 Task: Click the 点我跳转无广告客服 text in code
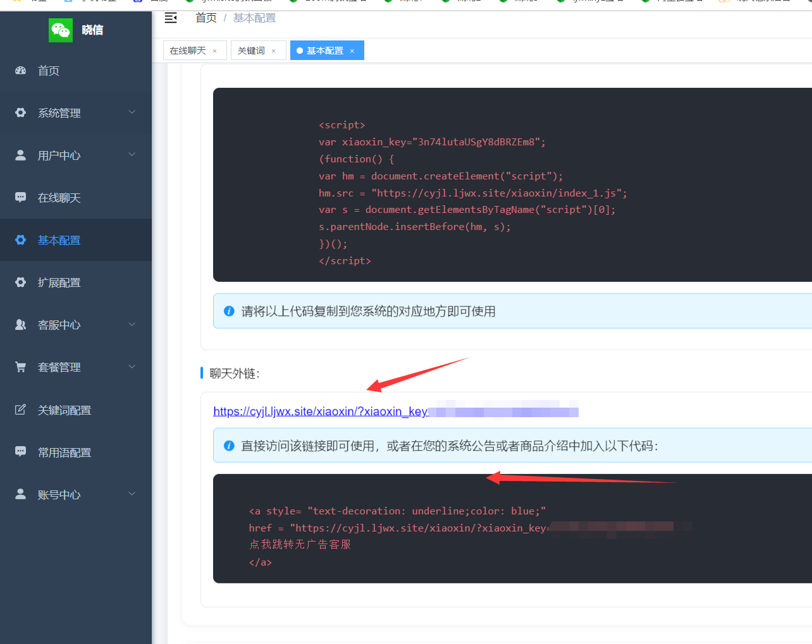point(300,544)
